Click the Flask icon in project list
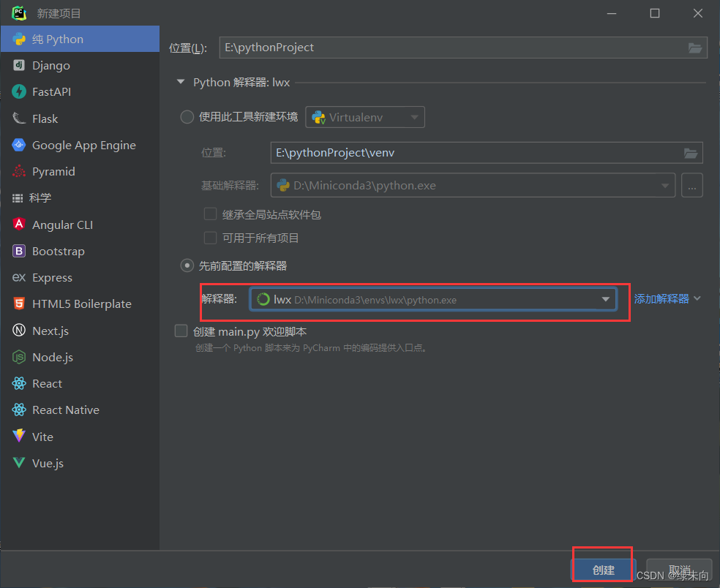The image size is (720, 588). (19, 118)
